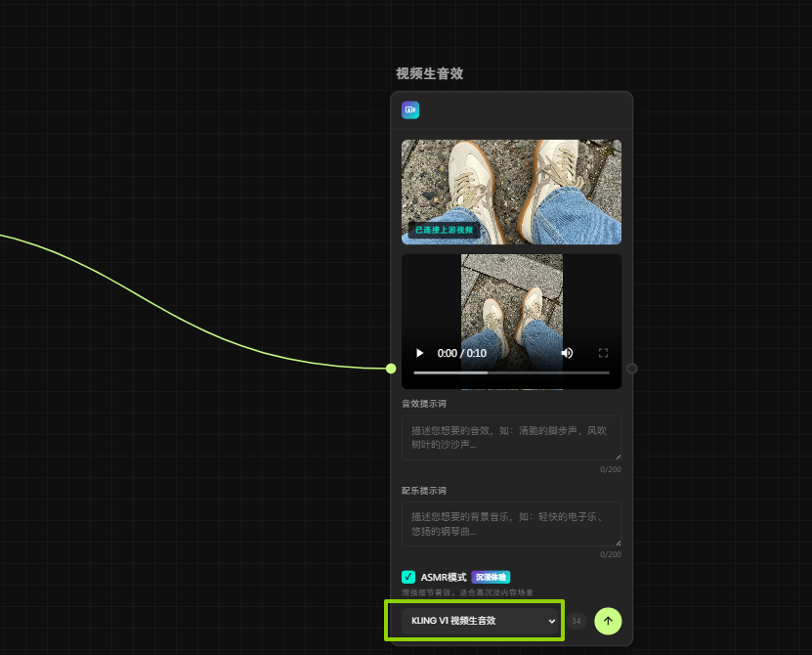
Task: Click the node's right output connection port
Action: point(632,369)
